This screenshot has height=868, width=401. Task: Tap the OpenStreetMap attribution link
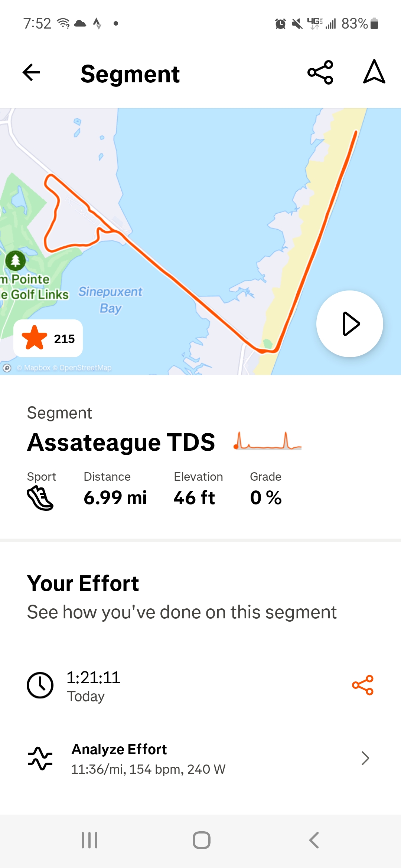(85, 368)
